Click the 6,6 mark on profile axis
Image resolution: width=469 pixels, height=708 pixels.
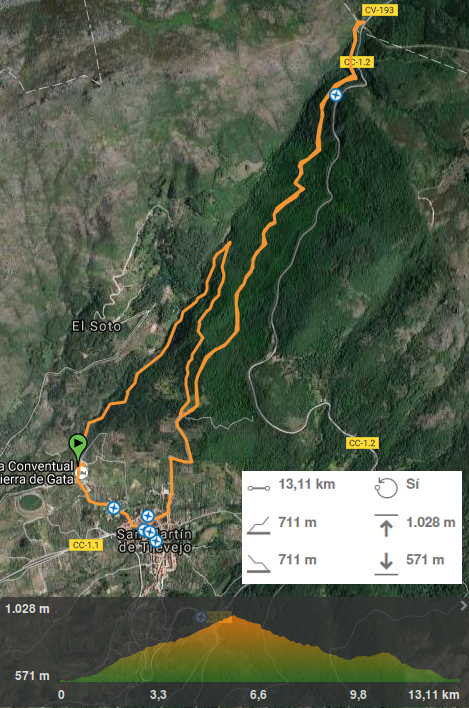tap(258, 694)
